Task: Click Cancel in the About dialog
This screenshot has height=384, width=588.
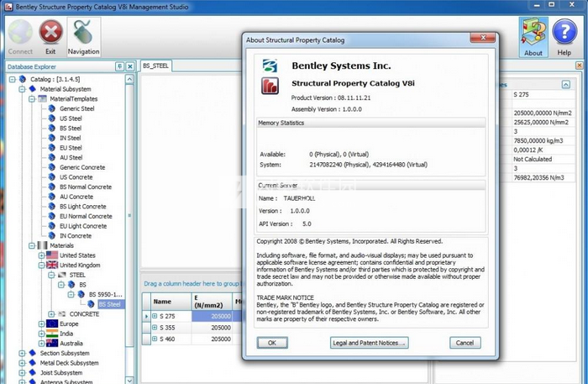Action: (x=465, y=343)
